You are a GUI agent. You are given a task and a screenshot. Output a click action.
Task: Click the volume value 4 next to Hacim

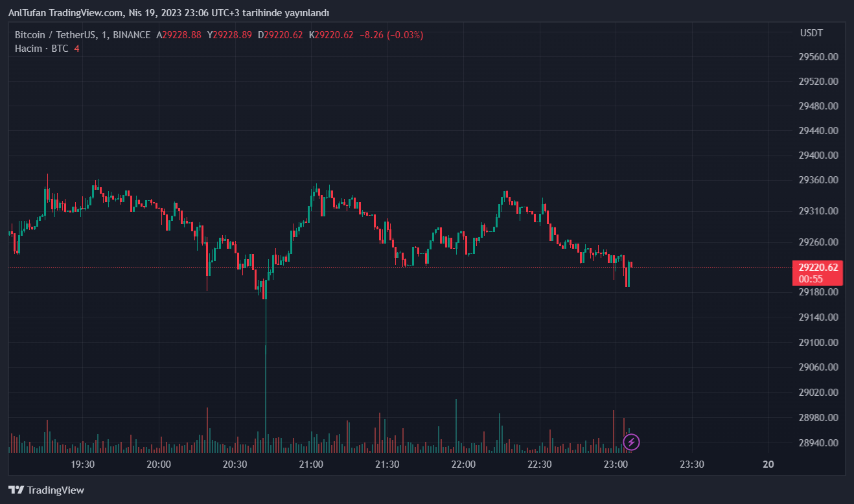pyautogui.click(x=76, y=49)
